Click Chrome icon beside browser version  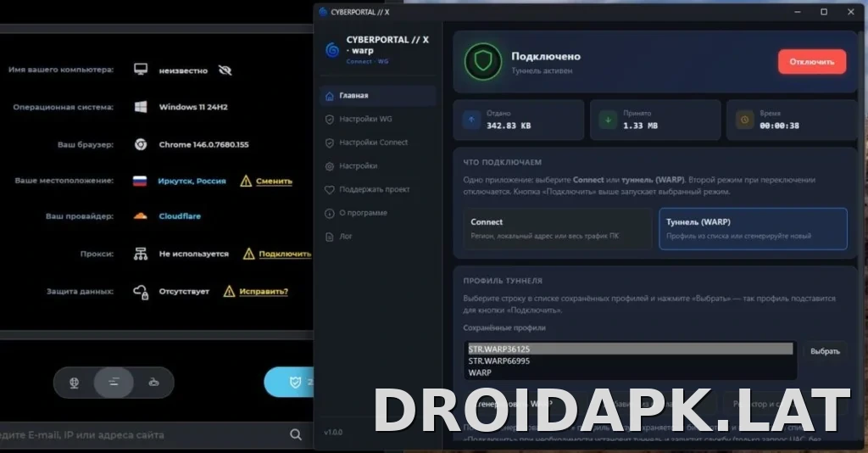pos(141,144)
